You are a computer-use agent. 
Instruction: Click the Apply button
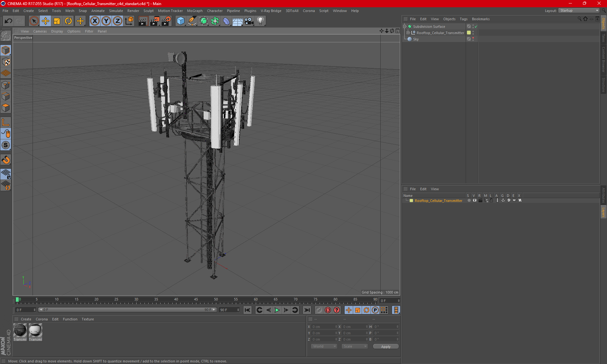point(386,347)
